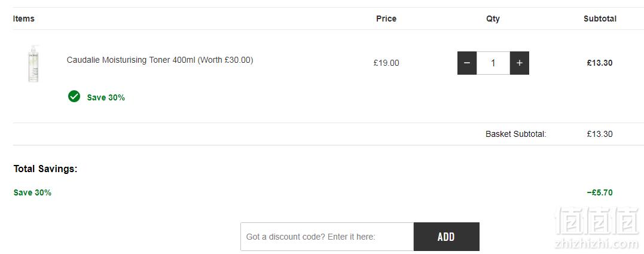Image resolution: width=644 pixels, height=254 pixels.
Task: Click the quantity field showing 1
Action: (493, 63)
